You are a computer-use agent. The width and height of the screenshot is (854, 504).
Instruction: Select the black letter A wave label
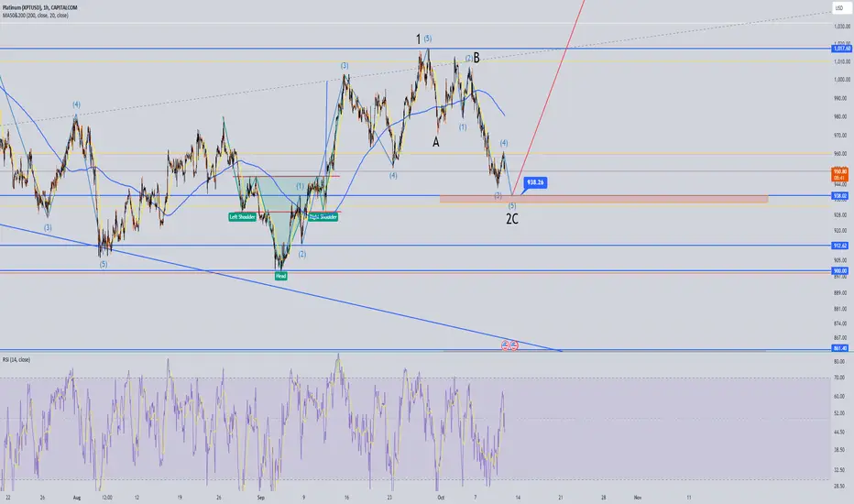[x=436, y=142]
